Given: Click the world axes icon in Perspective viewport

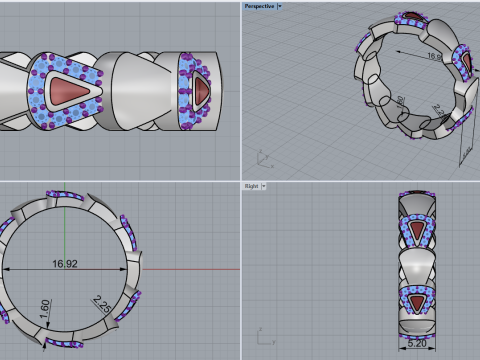Looking at the screenshot, I should (x=265, y=159).
